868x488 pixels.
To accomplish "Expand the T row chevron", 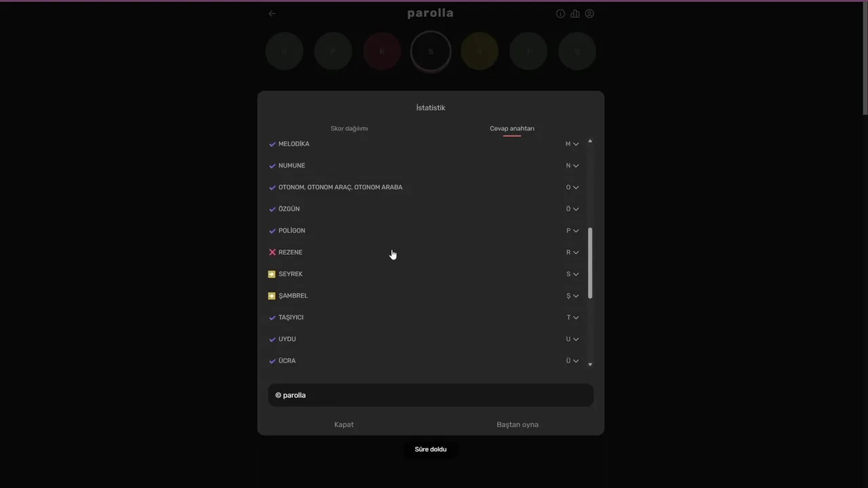I will coord(576,318).
